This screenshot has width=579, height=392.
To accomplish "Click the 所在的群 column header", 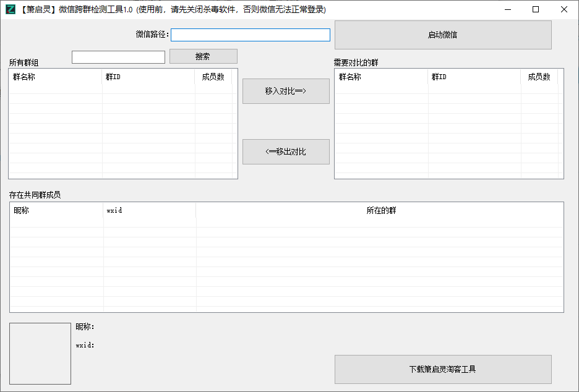I will tap(380, 210).
